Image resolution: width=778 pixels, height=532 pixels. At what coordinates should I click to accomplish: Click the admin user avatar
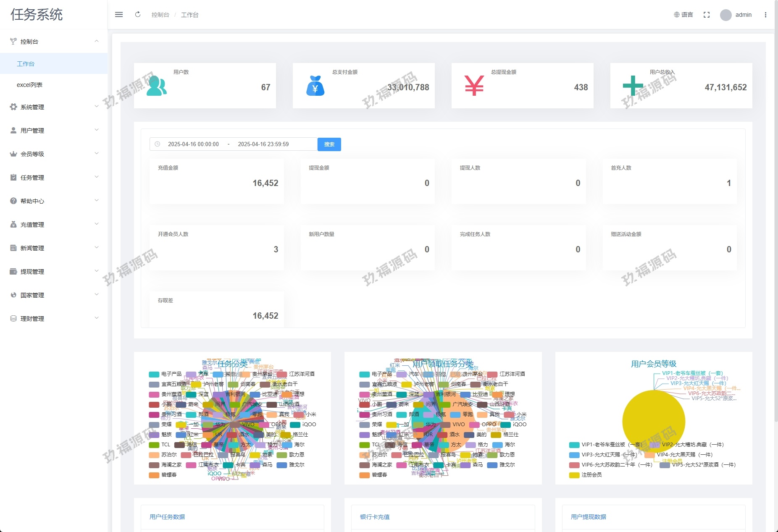725,15
